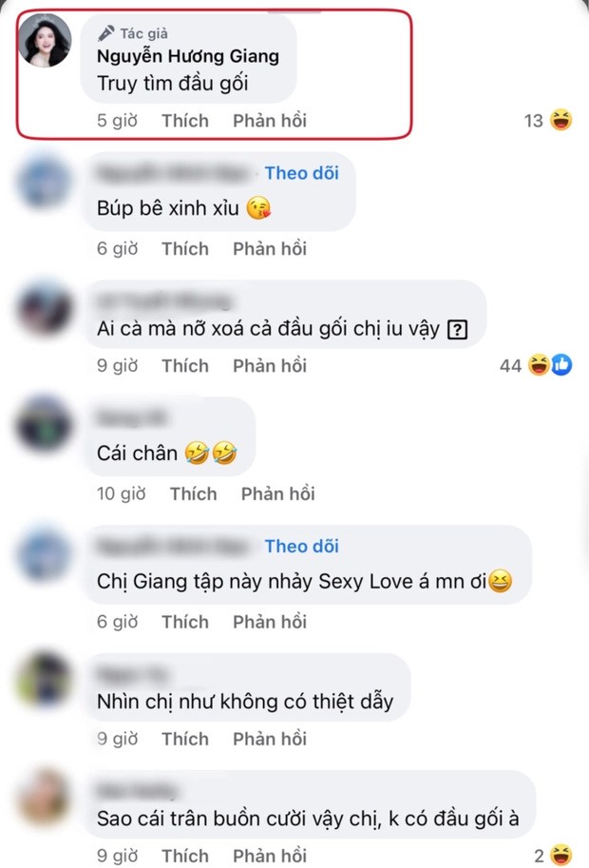The width and height of the screenshot is (589, 868).
Task: Follow the 'Búp bê xinh xỉu' commenter
Action: 301,173
